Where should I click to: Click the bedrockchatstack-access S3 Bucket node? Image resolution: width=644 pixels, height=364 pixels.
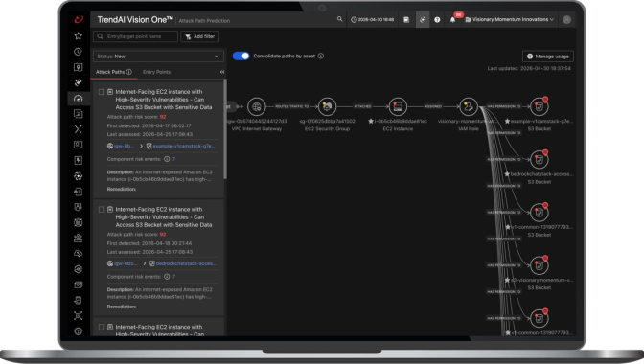point(540,160)
